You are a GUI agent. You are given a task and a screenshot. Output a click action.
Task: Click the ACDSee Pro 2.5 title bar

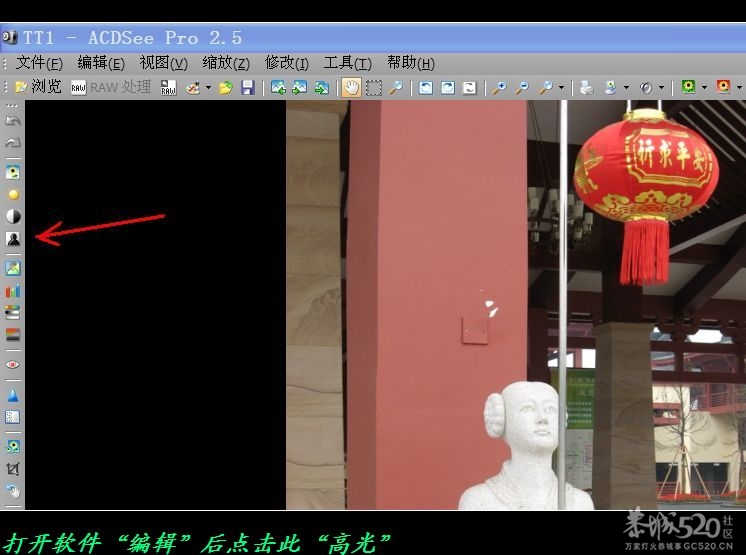(373, 38)
